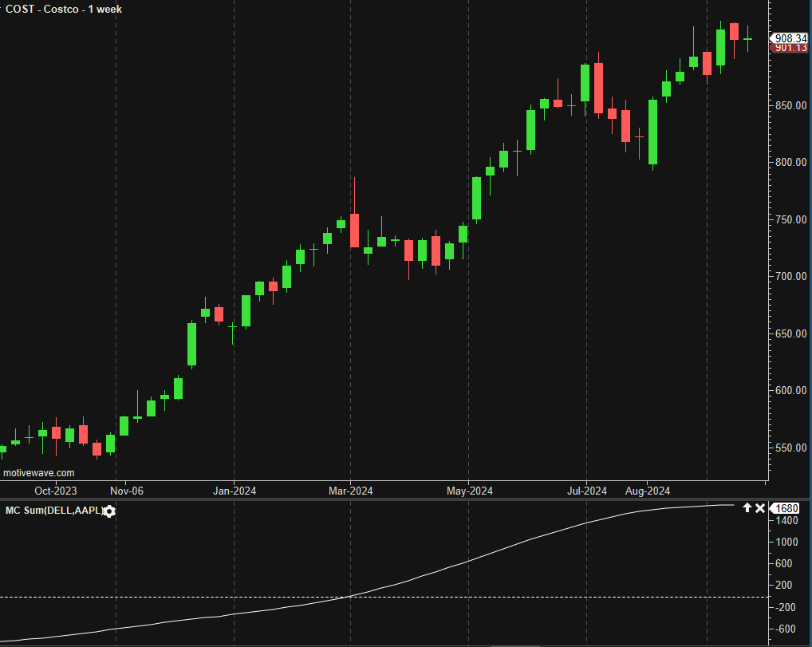Click the 550.00 price axis label
This screenshot has height=647, width=812.
[x=790, y=448]
